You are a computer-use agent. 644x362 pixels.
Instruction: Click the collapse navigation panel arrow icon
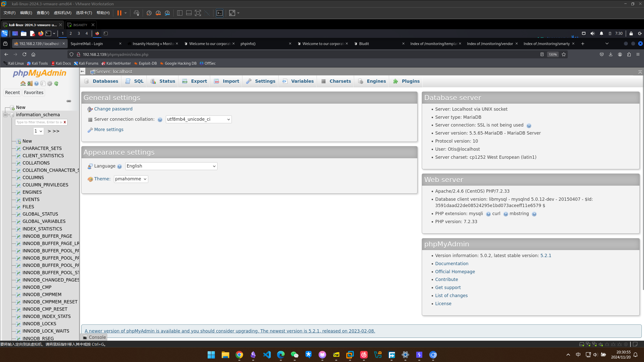click(x=83, y=72)
